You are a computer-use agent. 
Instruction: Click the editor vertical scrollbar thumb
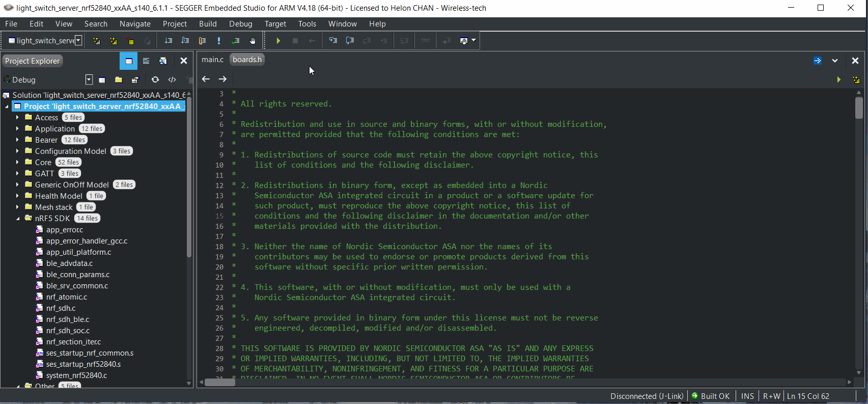(859, 107)
